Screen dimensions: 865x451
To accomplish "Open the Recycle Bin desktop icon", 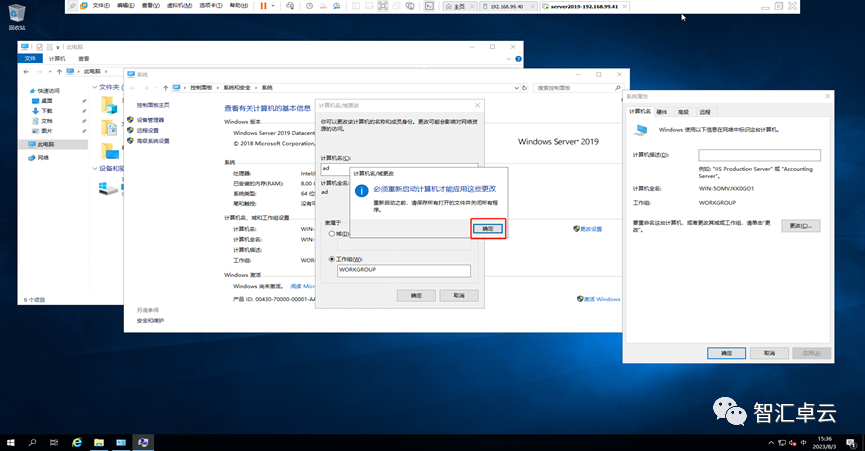I will point(17,17).
